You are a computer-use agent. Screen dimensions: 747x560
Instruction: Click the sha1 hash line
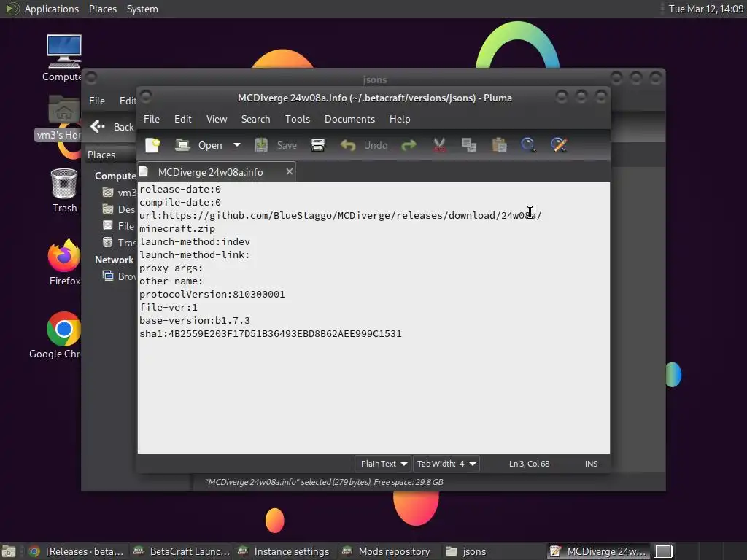(270, 334)
